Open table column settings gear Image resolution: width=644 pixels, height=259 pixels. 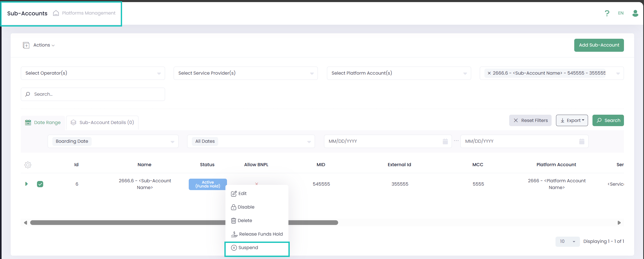tap(28, 165)
